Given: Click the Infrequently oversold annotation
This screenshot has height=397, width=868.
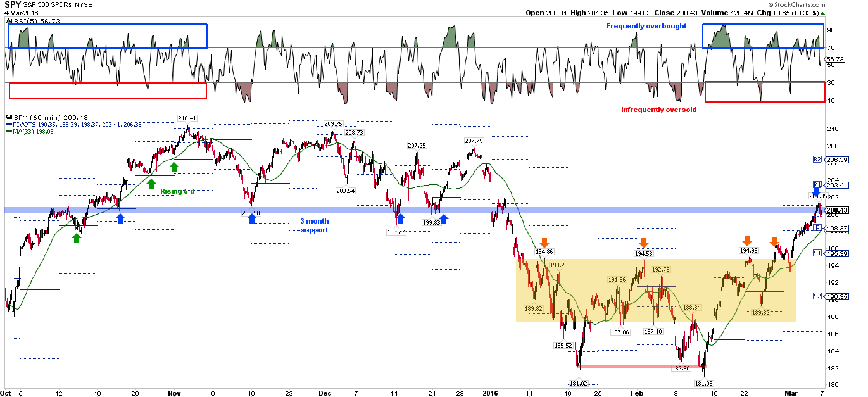Looking at the screenshot, I should coord(658,110).
